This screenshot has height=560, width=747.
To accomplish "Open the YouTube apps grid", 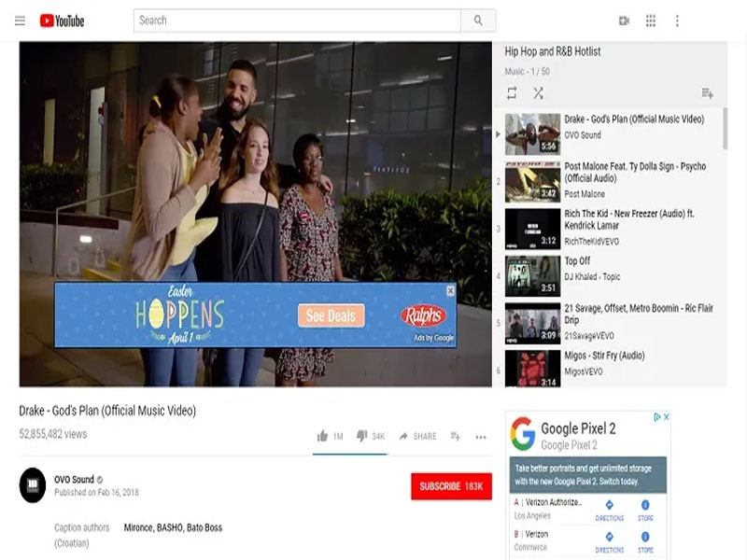I will click(651, 21).
